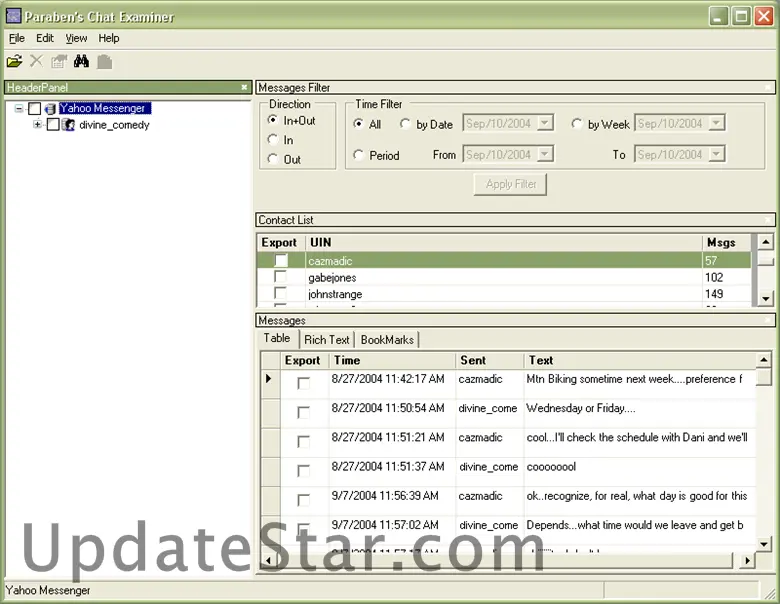Open the Edit menu
The height and width of the screenshot is (604, 780).
45,38
